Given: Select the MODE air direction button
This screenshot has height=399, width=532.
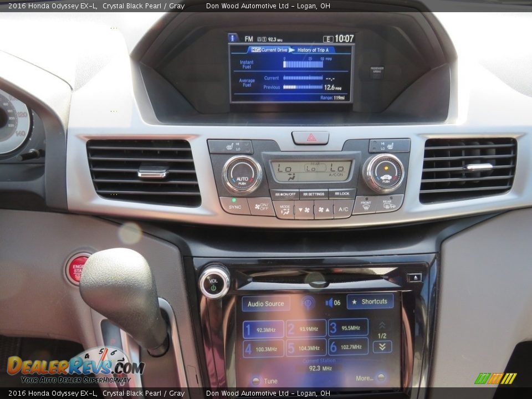Looking at the screenshot, I should point(285,208).
